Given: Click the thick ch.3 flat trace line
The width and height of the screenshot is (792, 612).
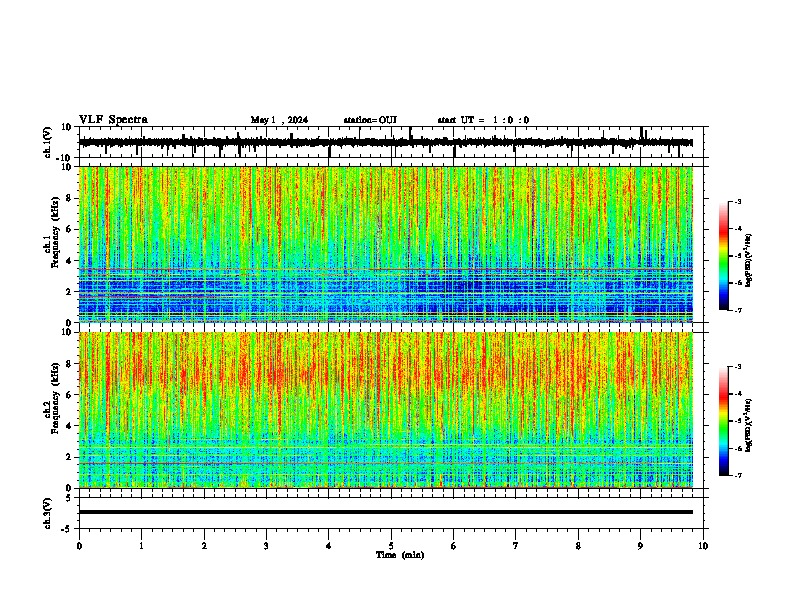Looking at the screenshot, I should coord(385,512).
